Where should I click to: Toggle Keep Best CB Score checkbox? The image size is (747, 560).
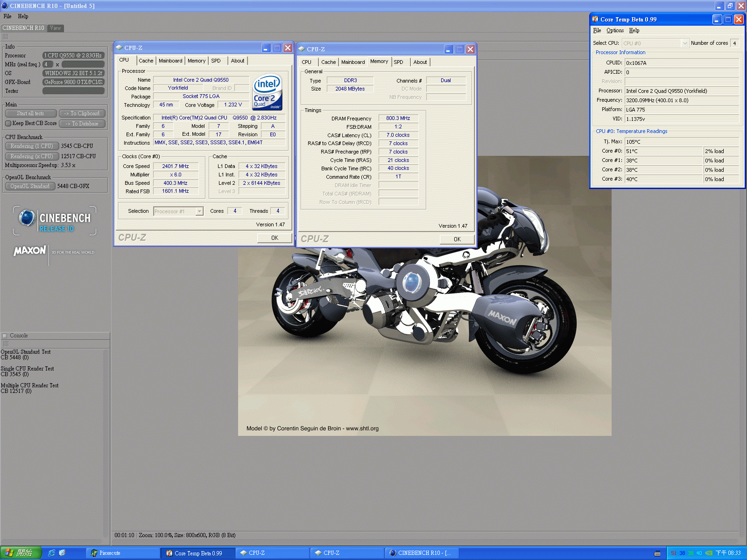click(x=8, y=123)
